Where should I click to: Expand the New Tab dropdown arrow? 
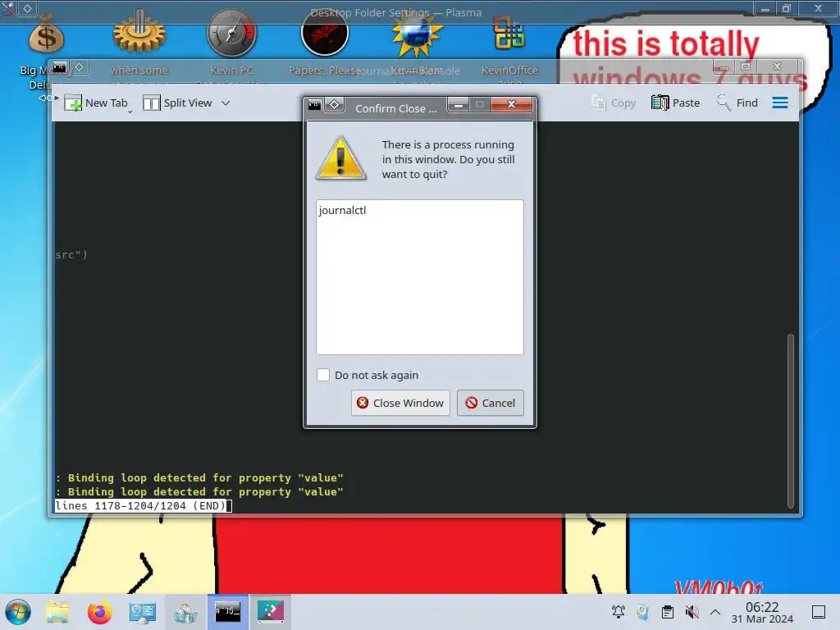pyautogui.click(x=130, y=112)
